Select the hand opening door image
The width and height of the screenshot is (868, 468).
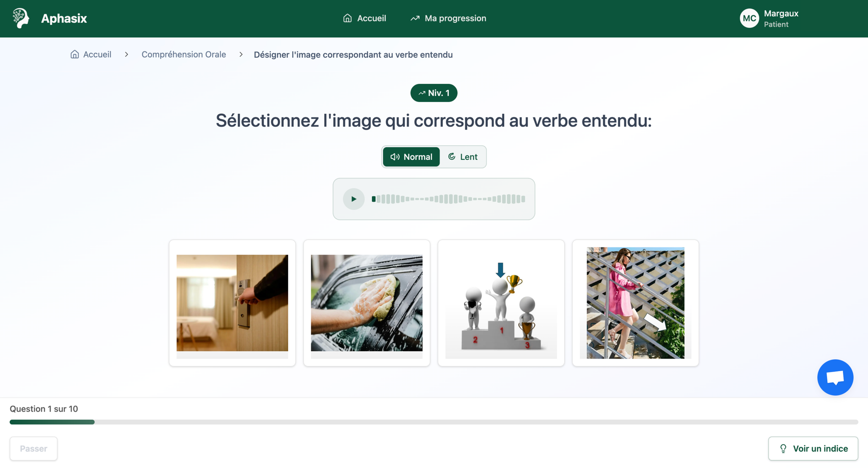pos(232,303)
